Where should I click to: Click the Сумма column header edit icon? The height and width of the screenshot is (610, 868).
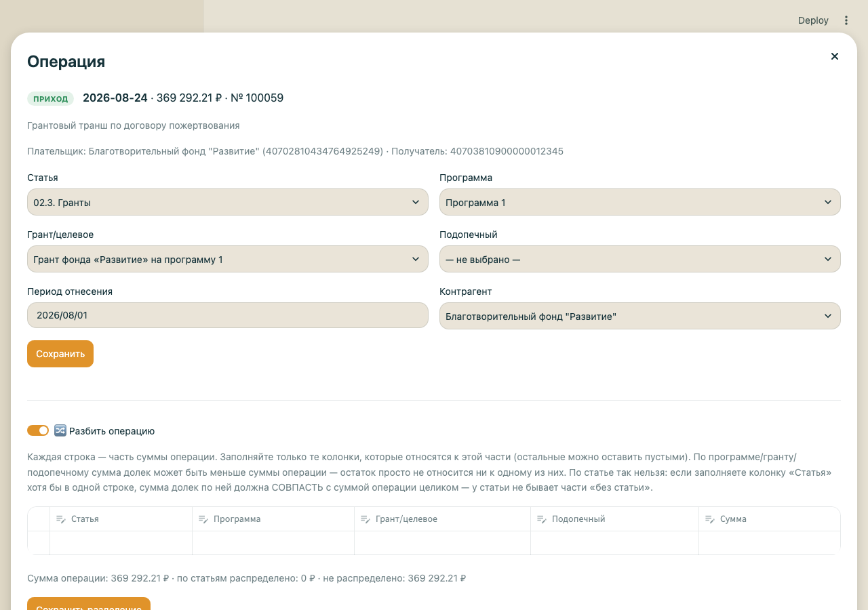[709, 519]
